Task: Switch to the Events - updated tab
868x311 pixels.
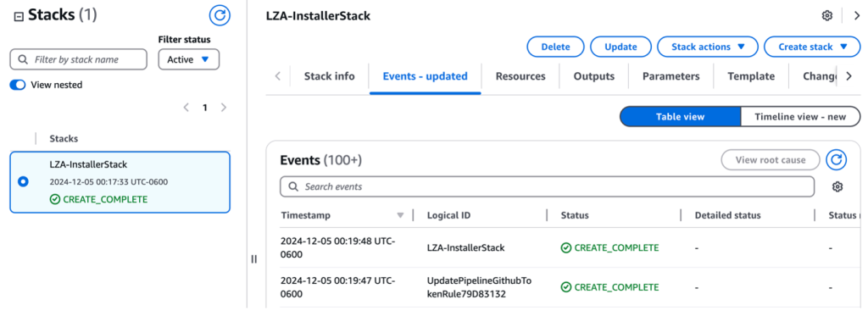Action: point(426,76)
